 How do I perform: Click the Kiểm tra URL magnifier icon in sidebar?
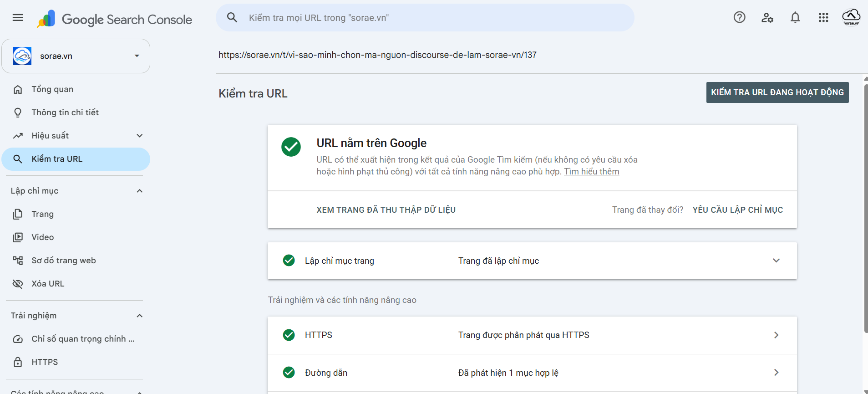click(18, 159)
